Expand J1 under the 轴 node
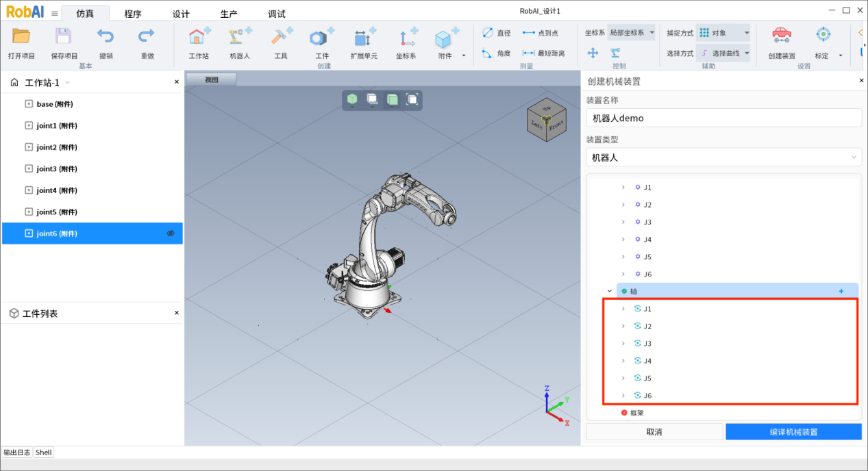This screenshot has width=868, height=471. 623,309
